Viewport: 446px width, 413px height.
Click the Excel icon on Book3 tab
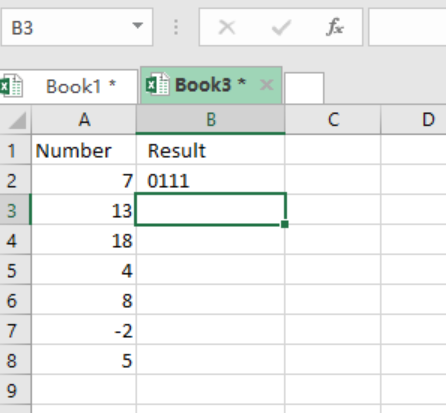157,84
